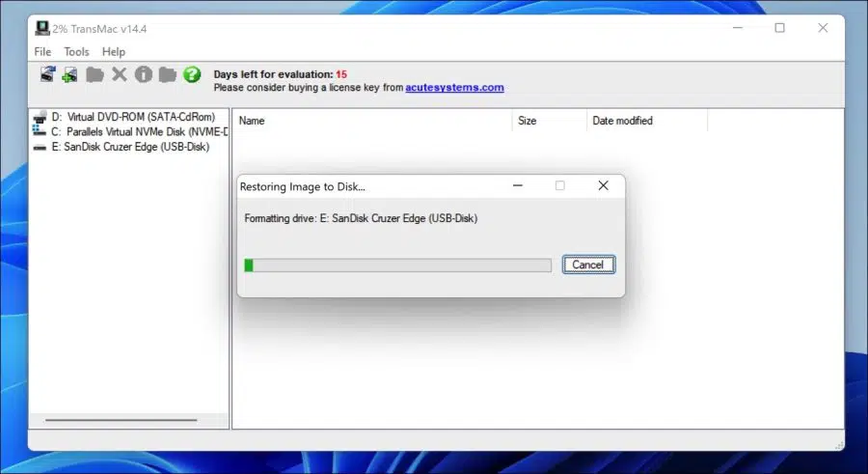This screenshot has height=474, width=868.
Task: Cancel the restore image operation
Action: click(588, 265)
